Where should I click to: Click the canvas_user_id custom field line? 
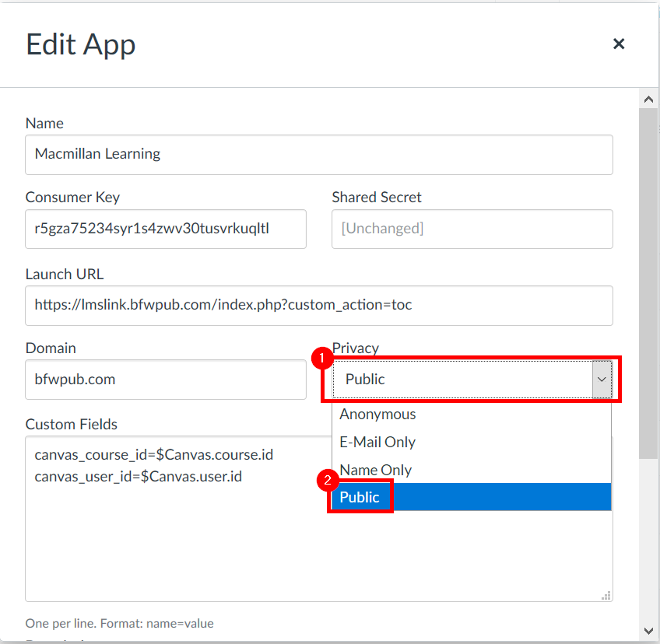tap(138, 477)
